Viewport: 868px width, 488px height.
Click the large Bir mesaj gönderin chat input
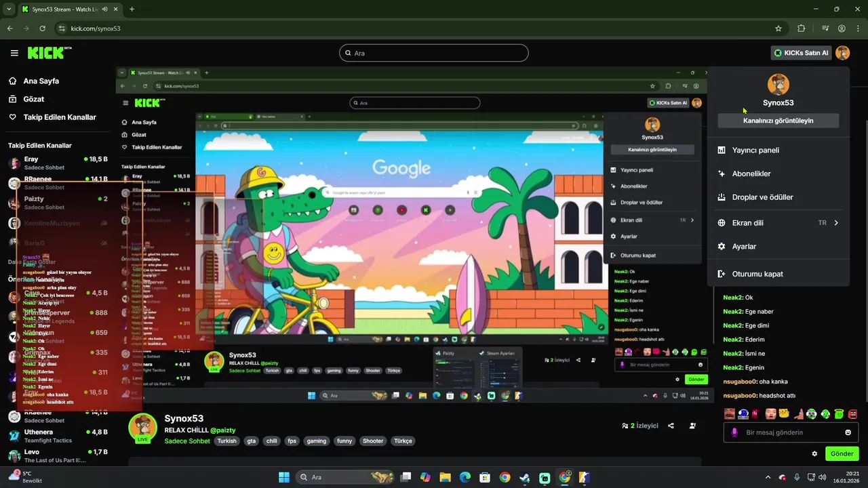point(791,432)
